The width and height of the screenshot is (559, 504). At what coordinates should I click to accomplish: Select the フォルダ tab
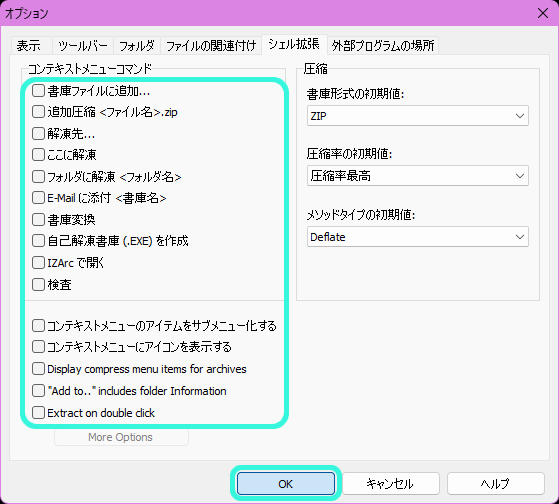[x=137, y=46]
